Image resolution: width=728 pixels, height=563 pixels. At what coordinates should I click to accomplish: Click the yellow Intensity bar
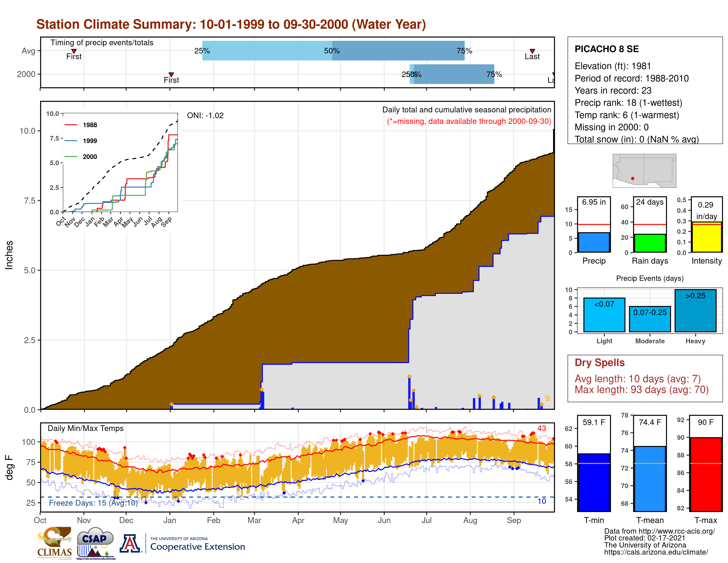tap(706, 237)
